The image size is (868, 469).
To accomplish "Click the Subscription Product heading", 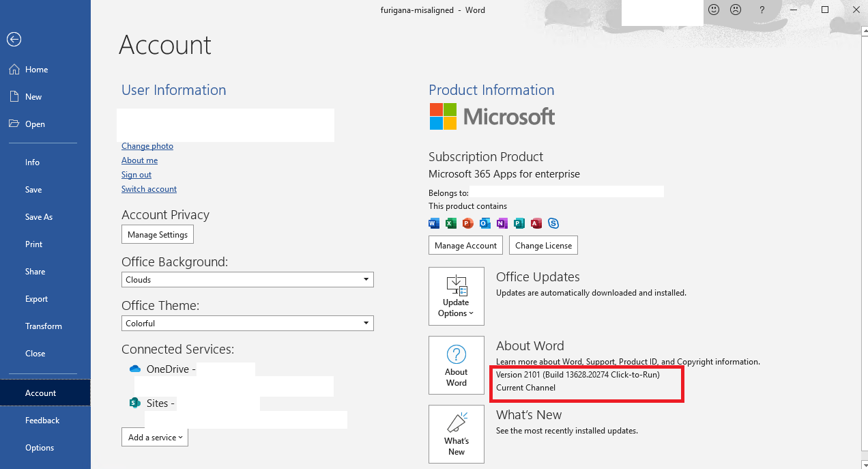I will tap(486, 157).
